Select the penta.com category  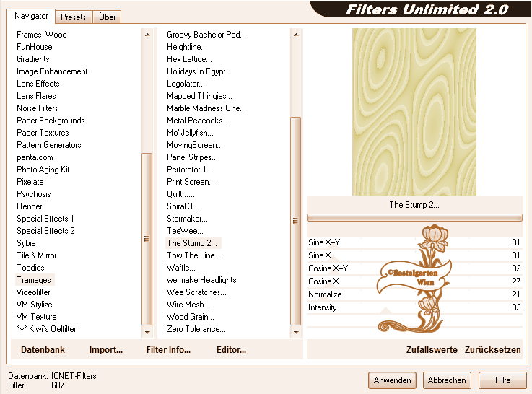35,157
